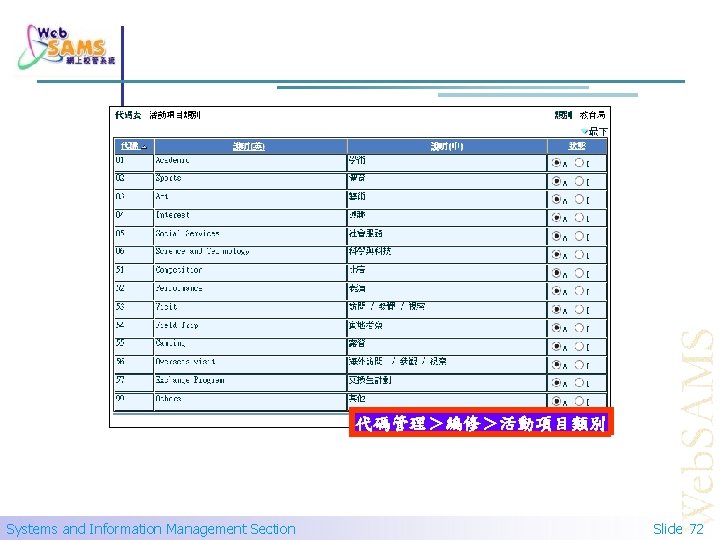
Task: Sort table by 代碼 column header
Action: pos(130,146)
